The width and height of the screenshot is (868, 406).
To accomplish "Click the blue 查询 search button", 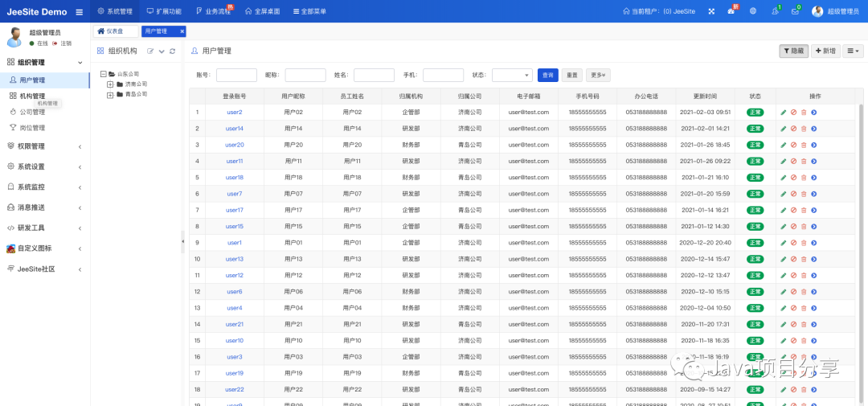I will click(x=547, y=75).
